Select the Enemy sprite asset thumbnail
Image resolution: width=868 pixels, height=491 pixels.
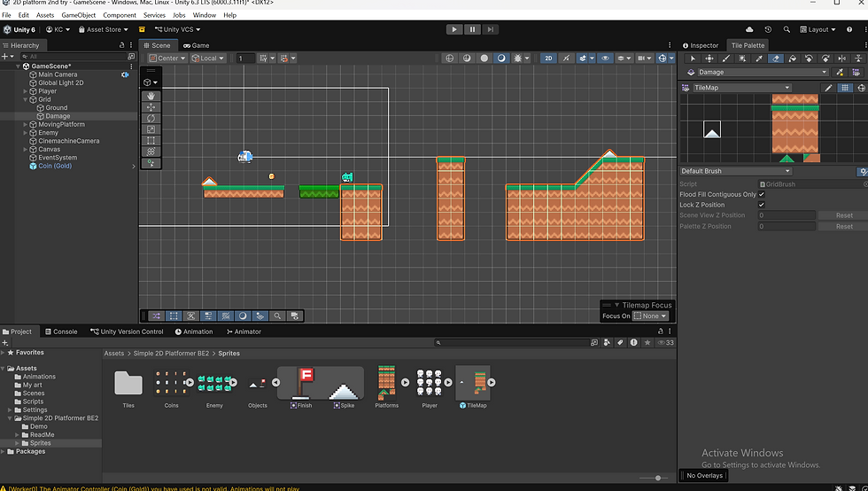pos(214,383)
